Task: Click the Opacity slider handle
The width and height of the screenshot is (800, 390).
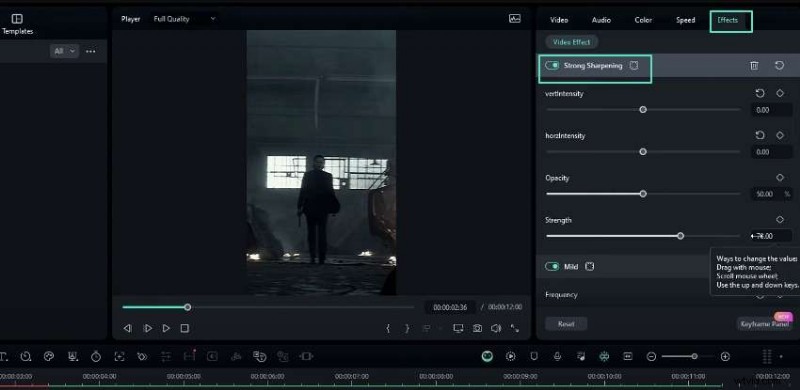Action: (643, 193)
